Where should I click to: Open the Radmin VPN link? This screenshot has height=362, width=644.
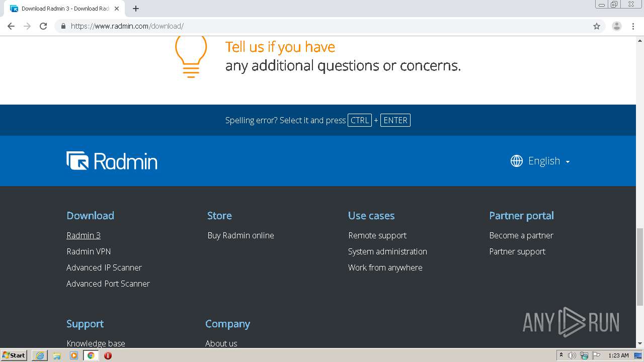[89, 251]
